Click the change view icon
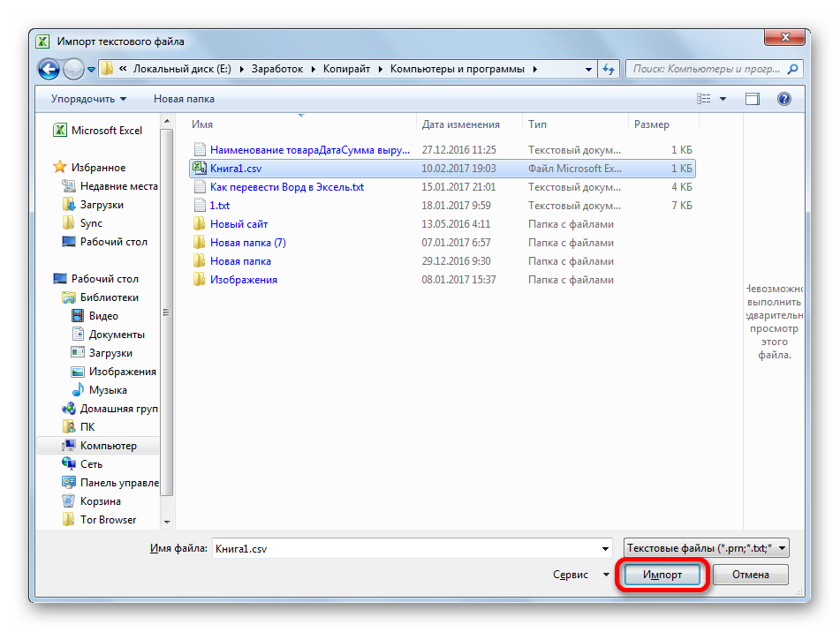Image resolution: width=840 pixels, height=632 pixels. pos(704,99)
